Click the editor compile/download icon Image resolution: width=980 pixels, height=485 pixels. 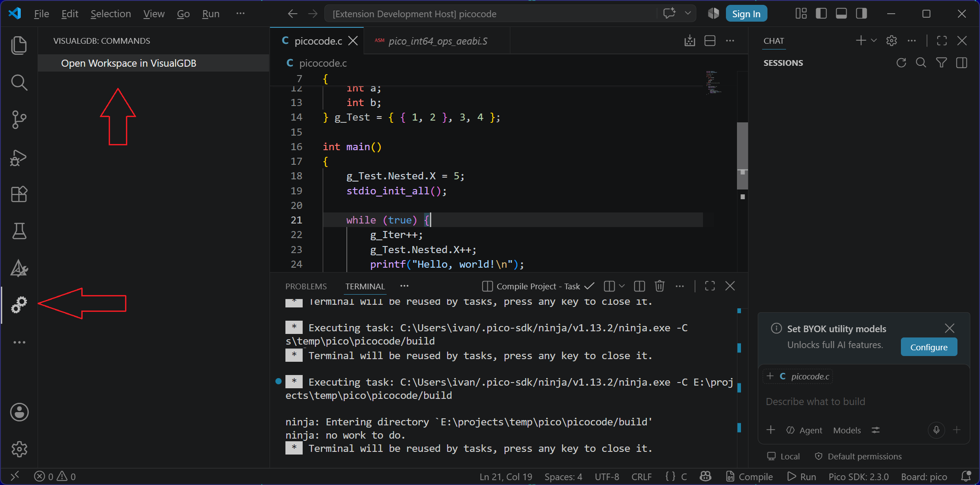click(x=690, y=41)
